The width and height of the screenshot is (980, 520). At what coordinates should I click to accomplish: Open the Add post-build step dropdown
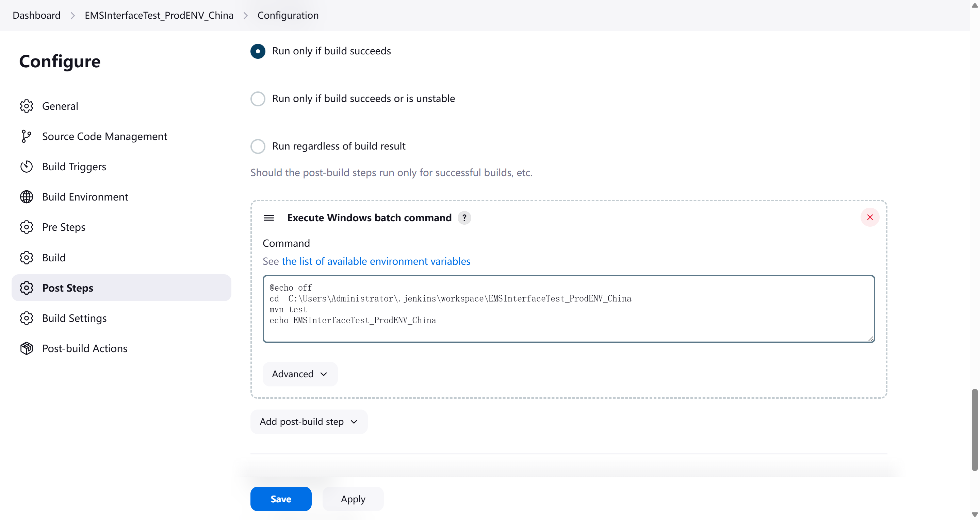click(x=309, y=421)
